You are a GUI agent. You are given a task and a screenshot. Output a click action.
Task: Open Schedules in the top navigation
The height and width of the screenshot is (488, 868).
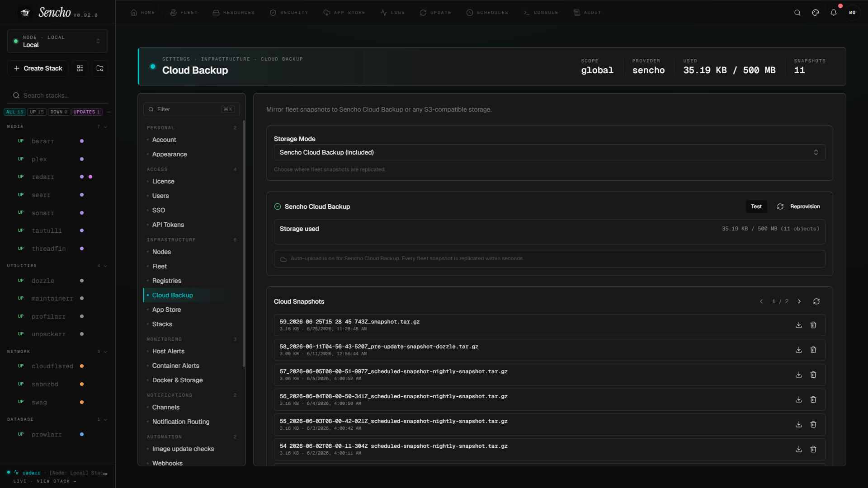tap(487, 13)
